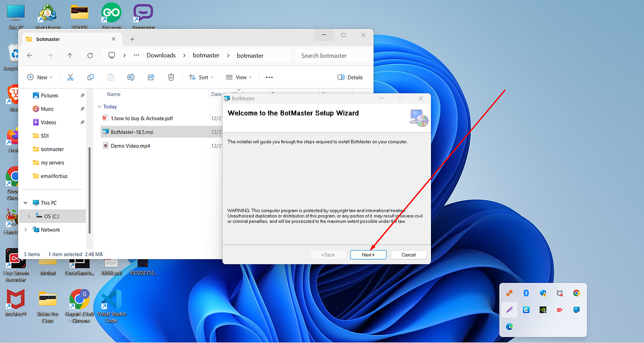Close the botmaster Explorer tab
Image resolution: width=644 pixels, height=343 pixels.
point(113,39)
